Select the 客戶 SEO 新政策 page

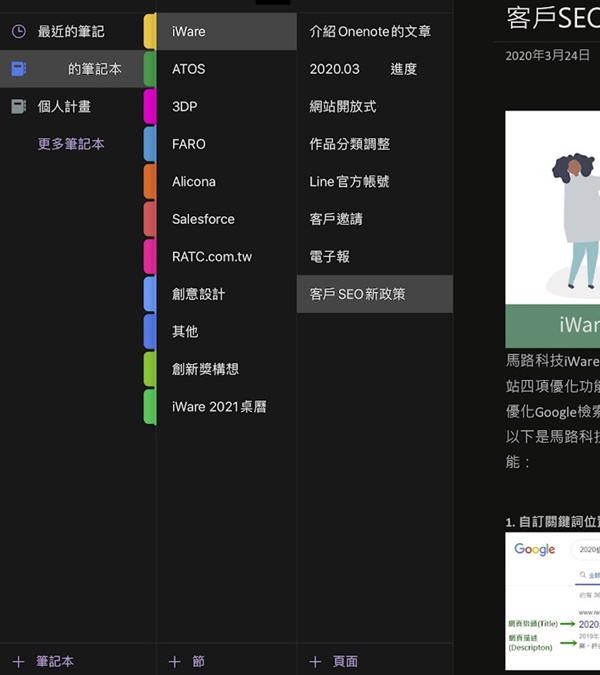[x=374, y=294]
